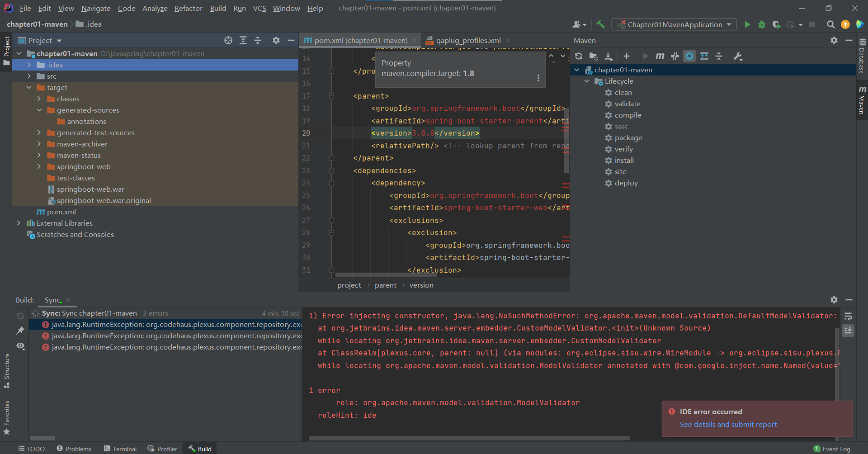Reload All Maven Projects in Maven panel

point(579,56)
